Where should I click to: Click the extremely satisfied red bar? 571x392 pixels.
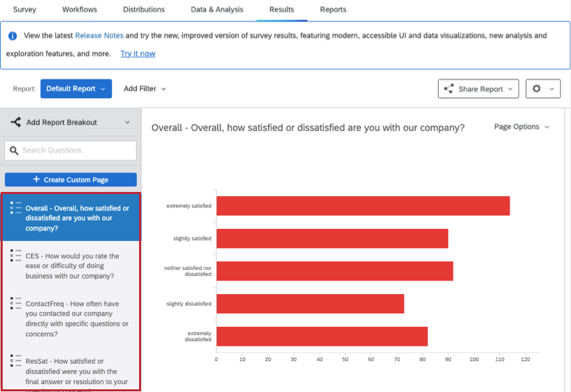click(363, 205)
